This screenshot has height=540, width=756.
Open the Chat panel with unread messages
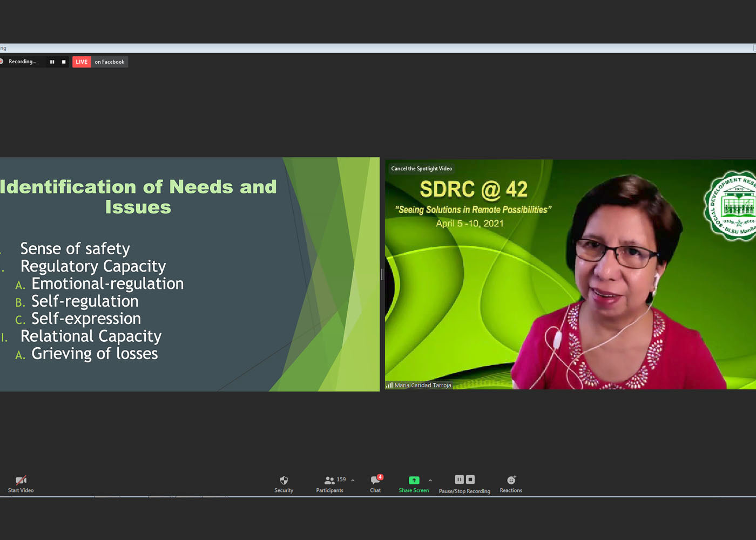376,480
